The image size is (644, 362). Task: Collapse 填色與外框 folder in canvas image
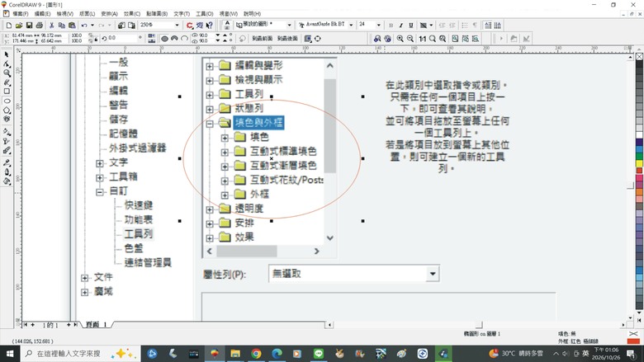pos(210,123)
